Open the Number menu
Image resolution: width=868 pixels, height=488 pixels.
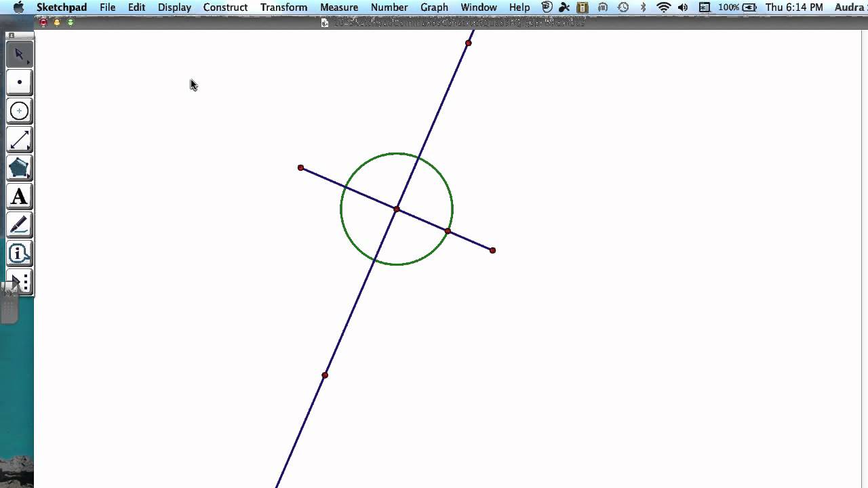tap(389, 7)
